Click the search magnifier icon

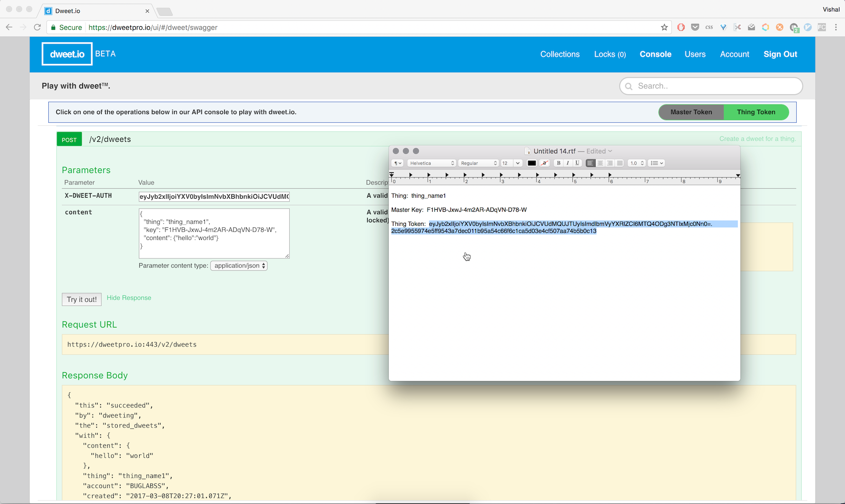(x=629, y=86)
